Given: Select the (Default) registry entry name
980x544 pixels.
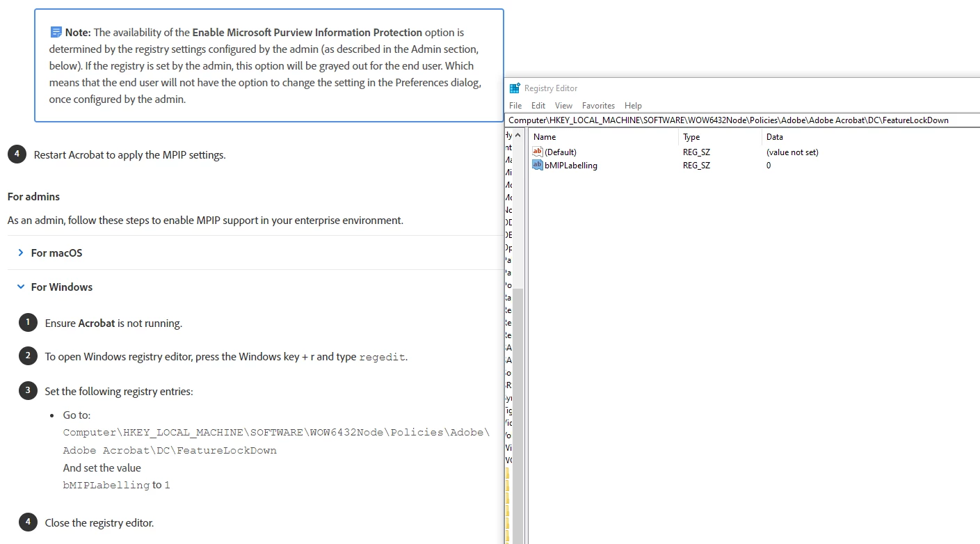Looking at the screenshot, I should click(x=561, y=152).
